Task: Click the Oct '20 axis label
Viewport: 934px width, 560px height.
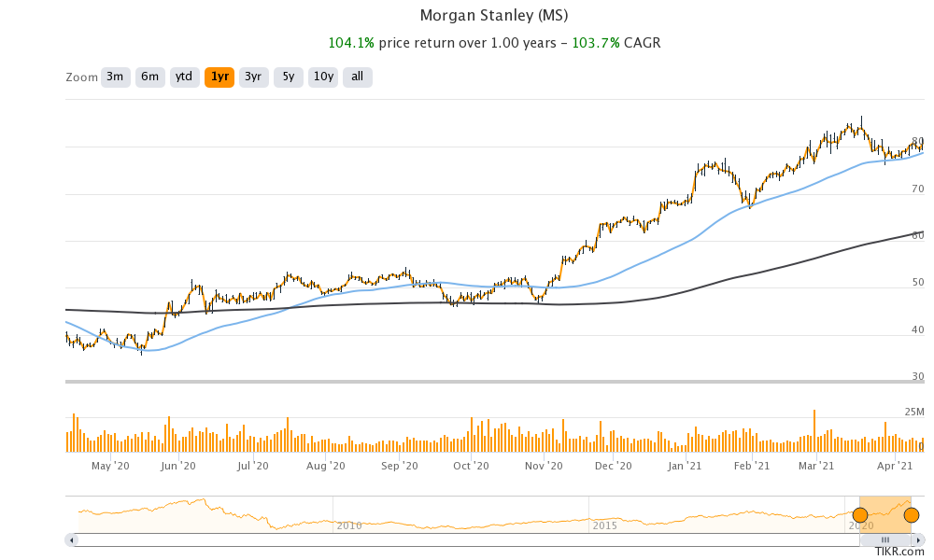Action: [471, 466]
